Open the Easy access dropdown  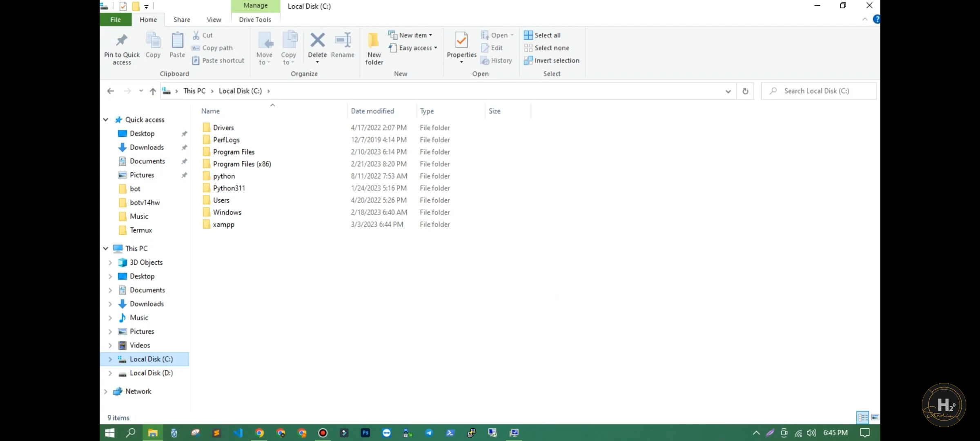point(413,48)
